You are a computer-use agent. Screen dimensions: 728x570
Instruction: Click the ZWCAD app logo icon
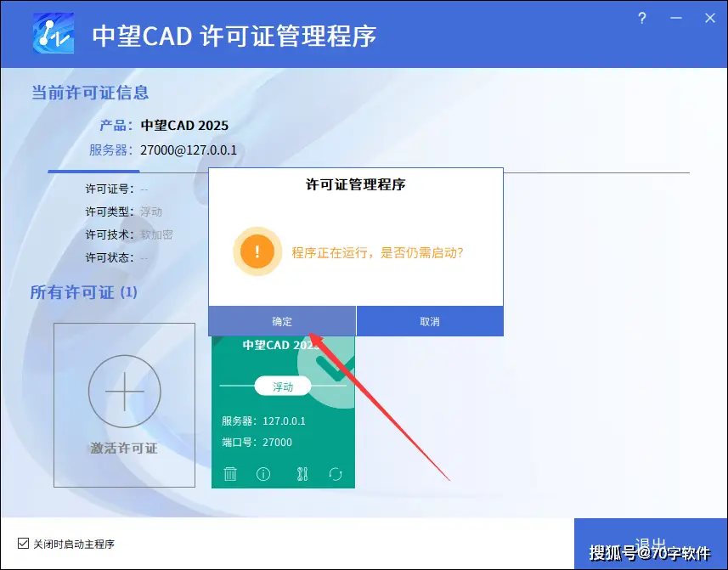pos(54,33)
